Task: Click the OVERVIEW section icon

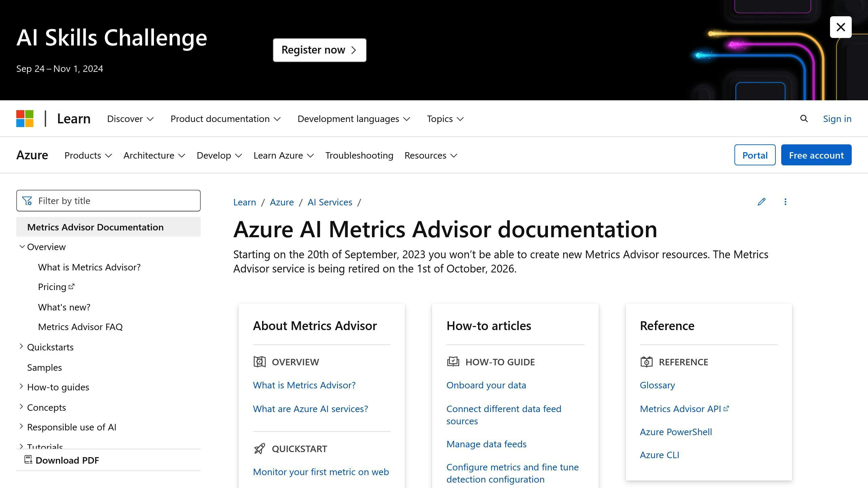Action: click(259, 362)
